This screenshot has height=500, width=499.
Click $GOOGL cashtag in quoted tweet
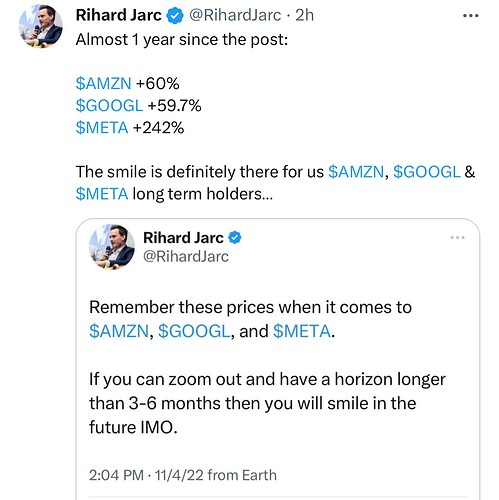[x=194, y=331]
